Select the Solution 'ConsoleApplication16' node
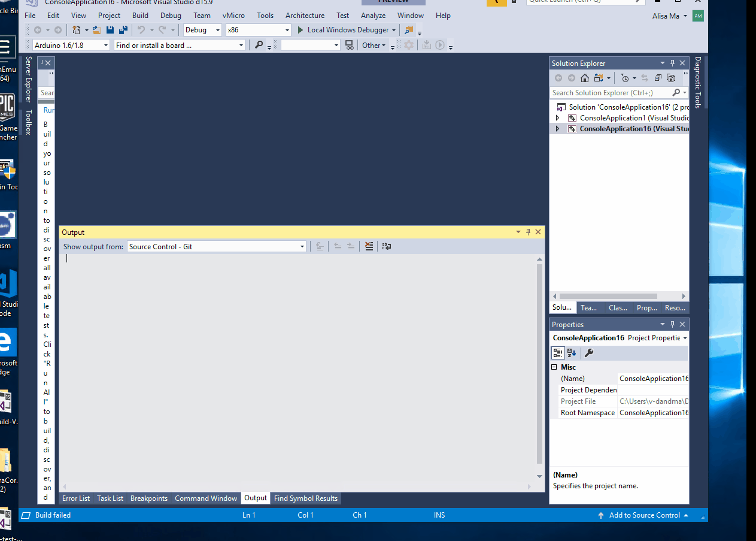The image size is (756, 541). click(x=623, y=107)
